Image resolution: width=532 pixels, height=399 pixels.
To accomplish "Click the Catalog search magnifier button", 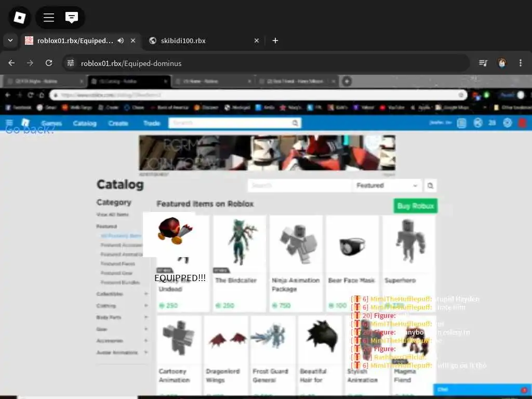I will pos(430,185).
